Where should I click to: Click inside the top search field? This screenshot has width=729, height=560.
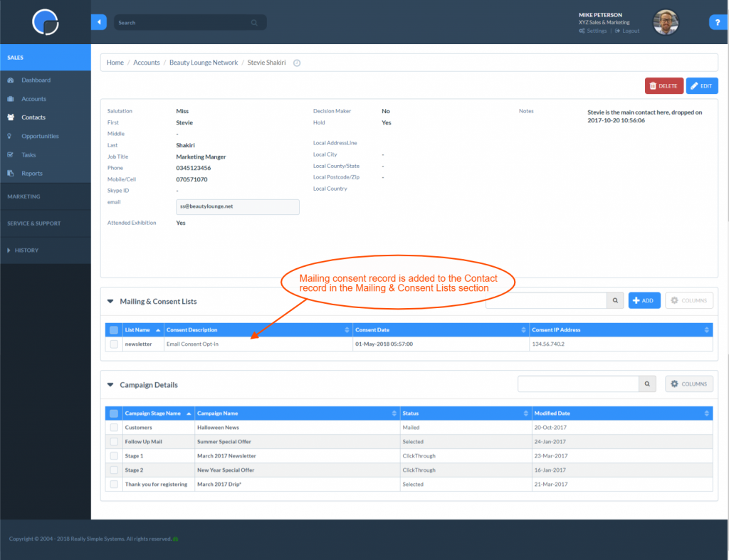(178, 22)
